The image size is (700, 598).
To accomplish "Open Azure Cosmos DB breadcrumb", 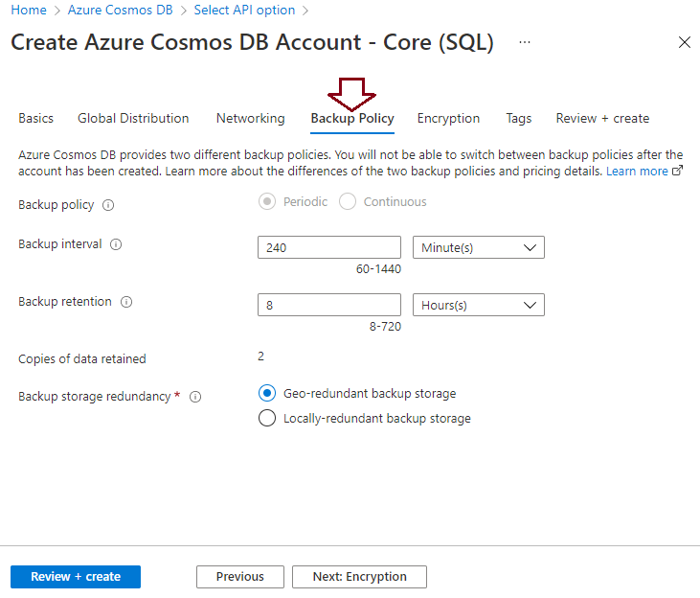I will coord(120,10).
